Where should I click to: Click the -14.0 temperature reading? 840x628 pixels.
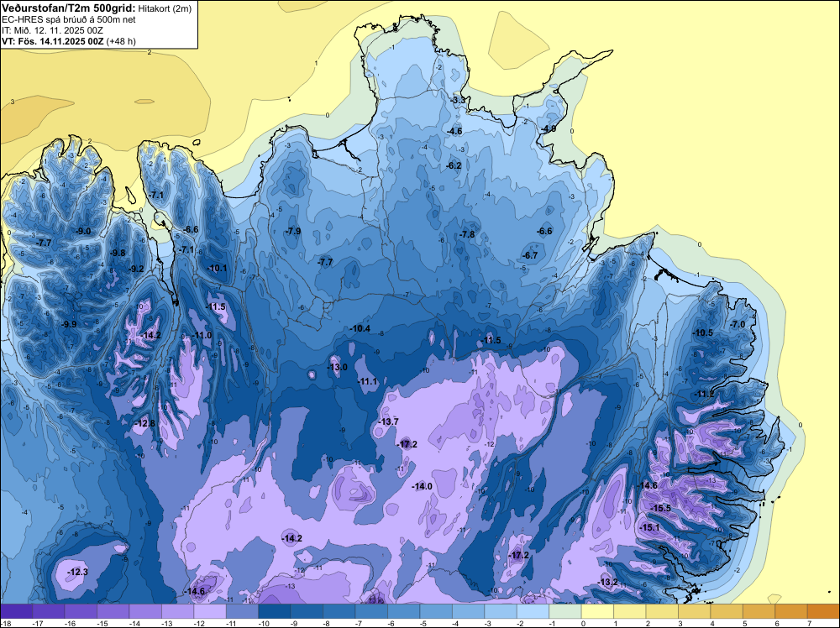tap(423, 486)
